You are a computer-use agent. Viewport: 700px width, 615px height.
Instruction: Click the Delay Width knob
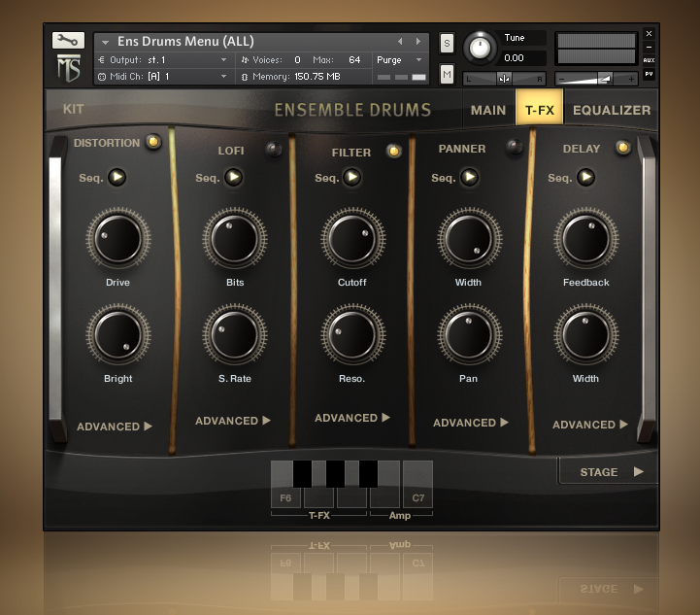point(586,335)
